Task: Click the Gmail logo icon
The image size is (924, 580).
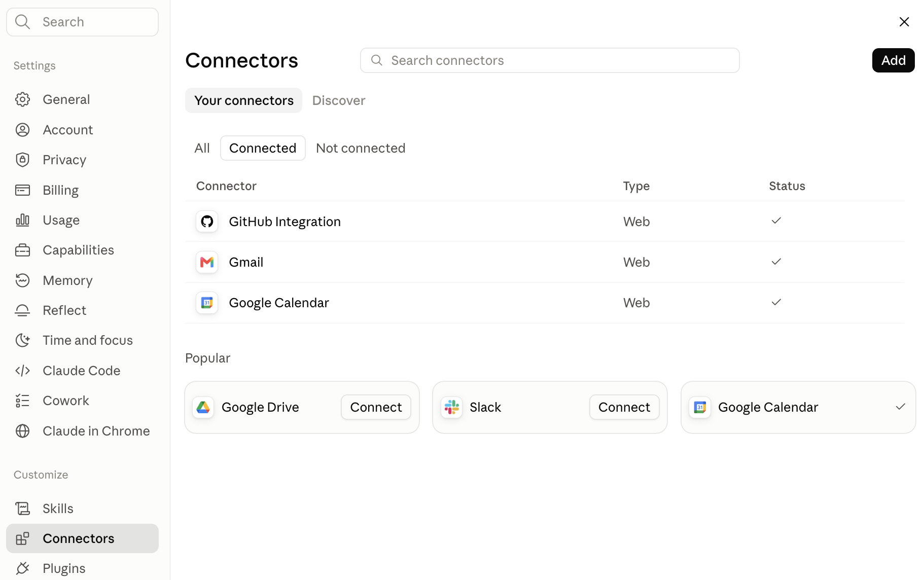Action: [207, 262]
